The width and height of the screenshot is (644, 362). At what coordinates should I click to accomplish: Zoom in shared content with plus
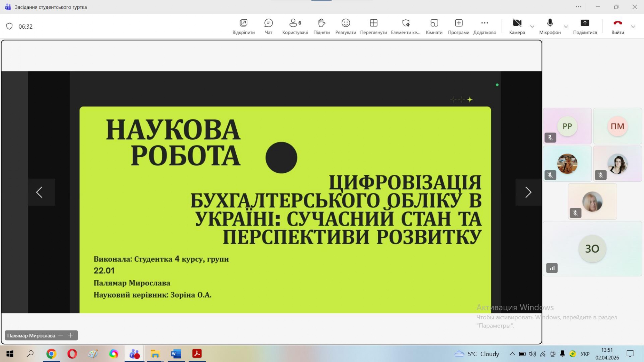pos(71,335)
